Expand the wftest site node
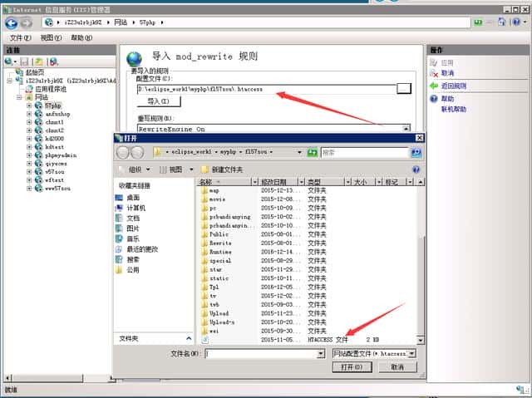Image resolution: width=532 pixels, height=398 pixels. (29, 180)
